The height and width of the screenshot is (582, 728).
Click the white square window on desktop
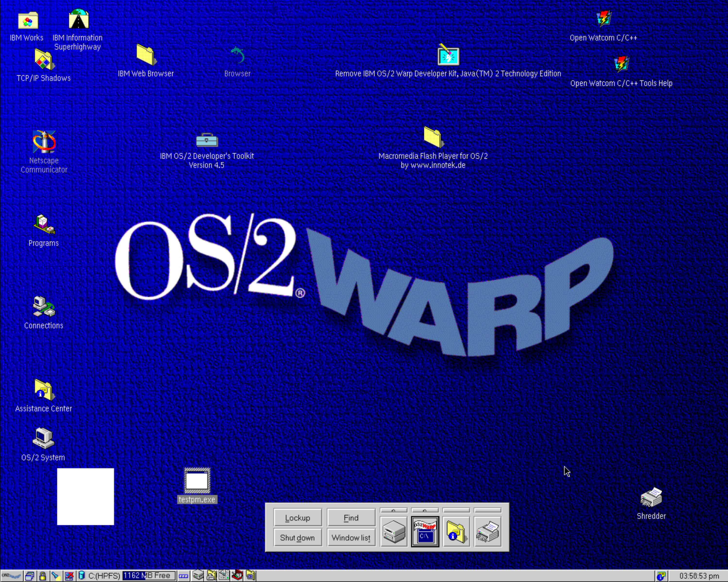(85, 497)
